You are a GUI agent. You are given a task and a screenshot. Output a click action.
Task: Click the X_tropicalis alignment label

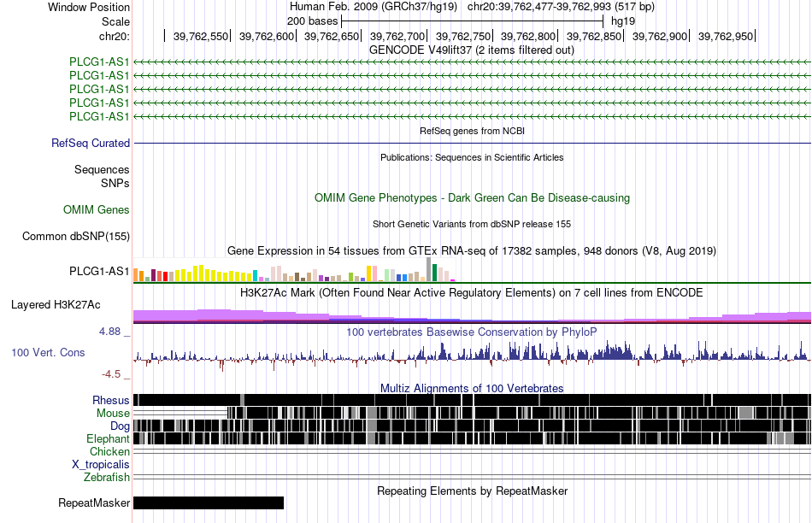click(x=101, y=465)
